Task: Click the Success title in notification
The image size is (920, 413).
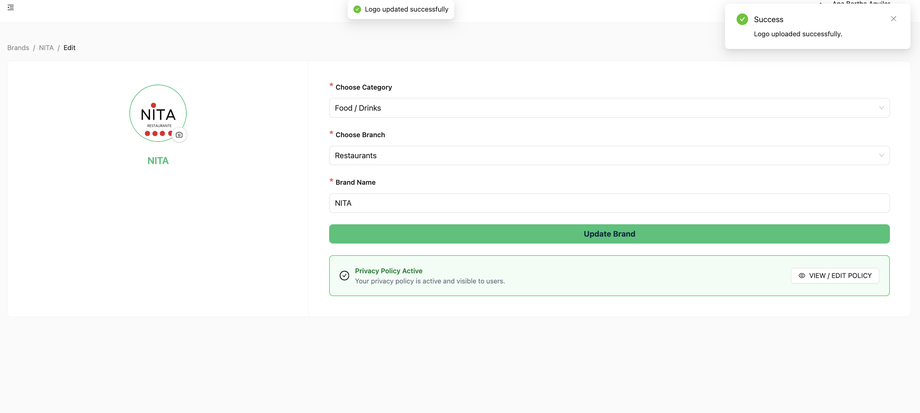Action: point(769,19)
